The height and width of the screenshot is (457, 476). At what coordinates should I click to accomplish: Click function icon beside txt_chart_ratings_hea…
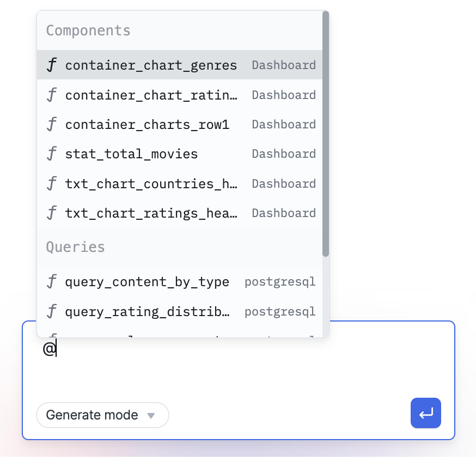[x=52, y=213]
